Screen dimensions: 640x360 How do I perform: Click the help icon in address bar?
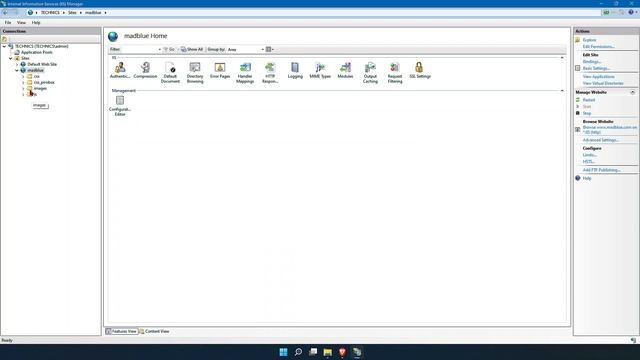[631, 13]
